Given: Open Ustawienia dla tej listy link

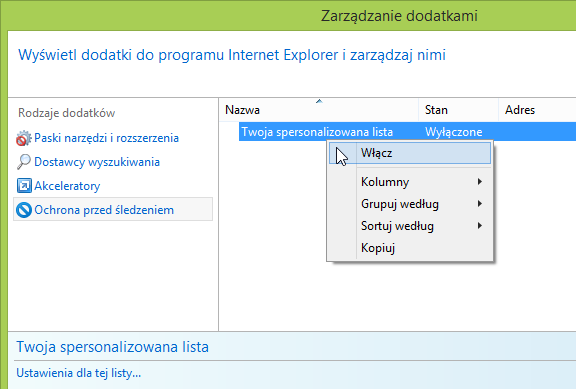Looking at the screenshot, I should point(79,373).
